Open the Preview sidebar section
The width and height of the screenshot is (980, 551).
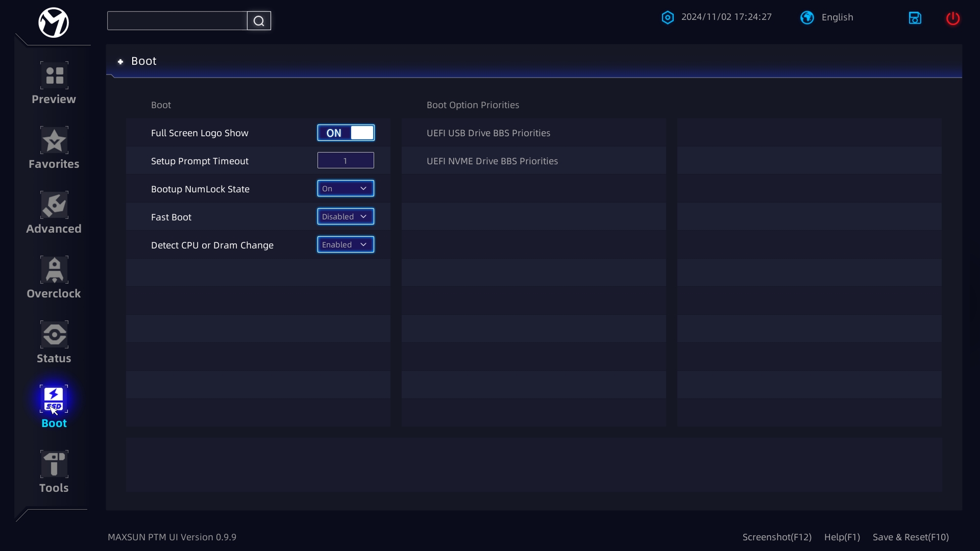[x=54, y=83]
